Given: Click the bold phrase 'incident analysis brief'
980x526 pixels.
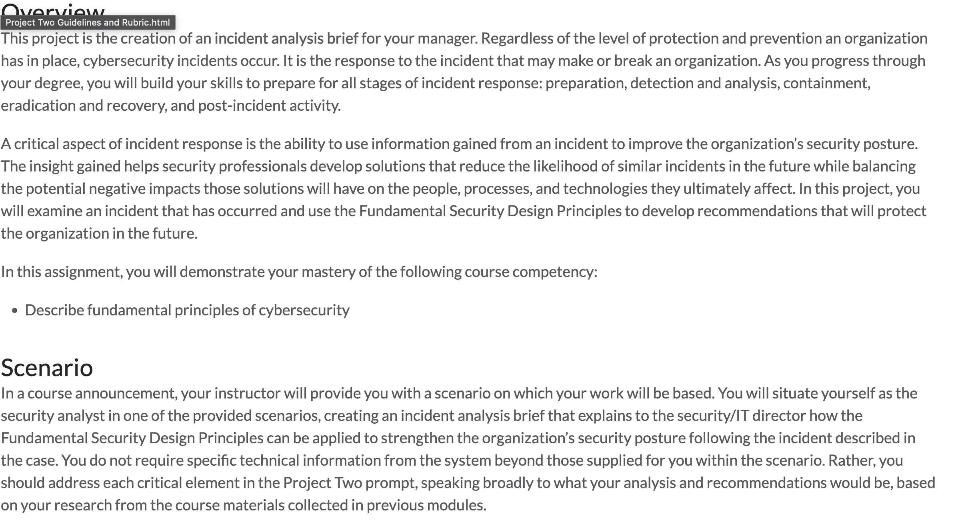Looking at the screenshot, I should [286, 38].
